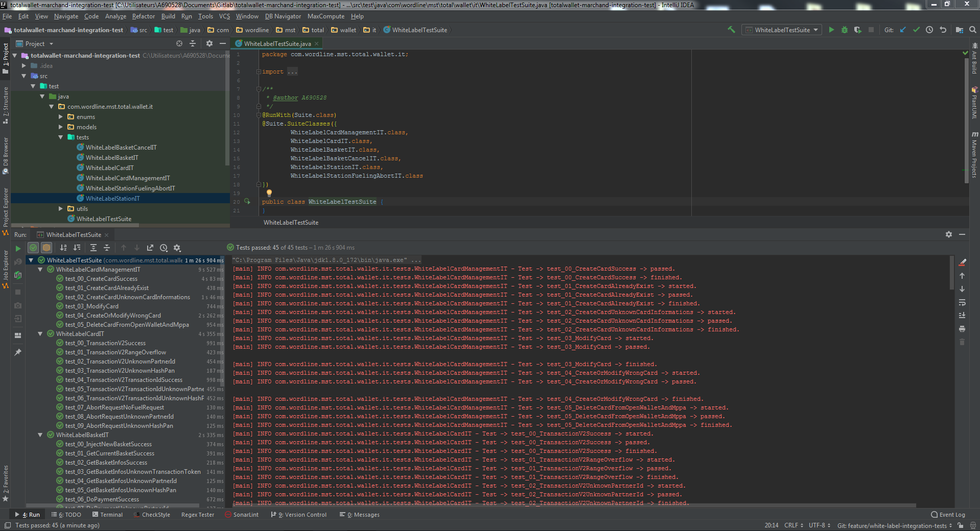Toggle the Show Ignored tests filter
Screen dimensions: 980x531
coord(46,248)
